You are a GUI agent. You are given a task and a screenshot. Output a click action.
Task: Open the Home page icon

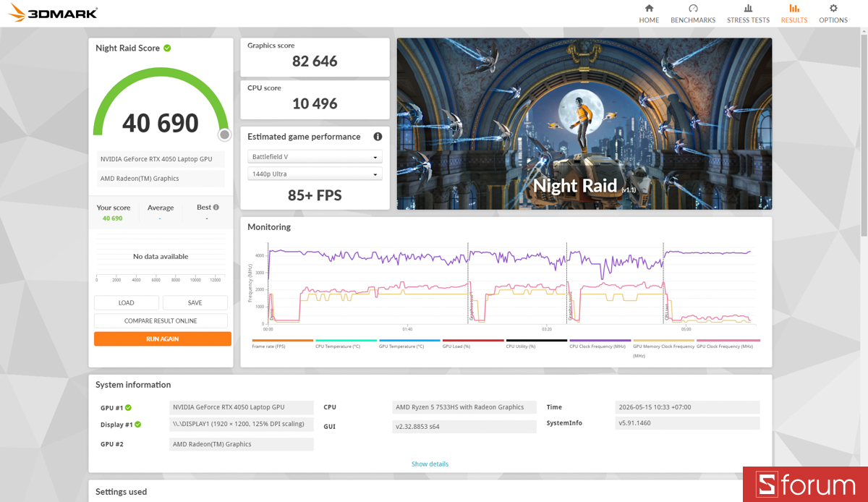coord(649,8)
